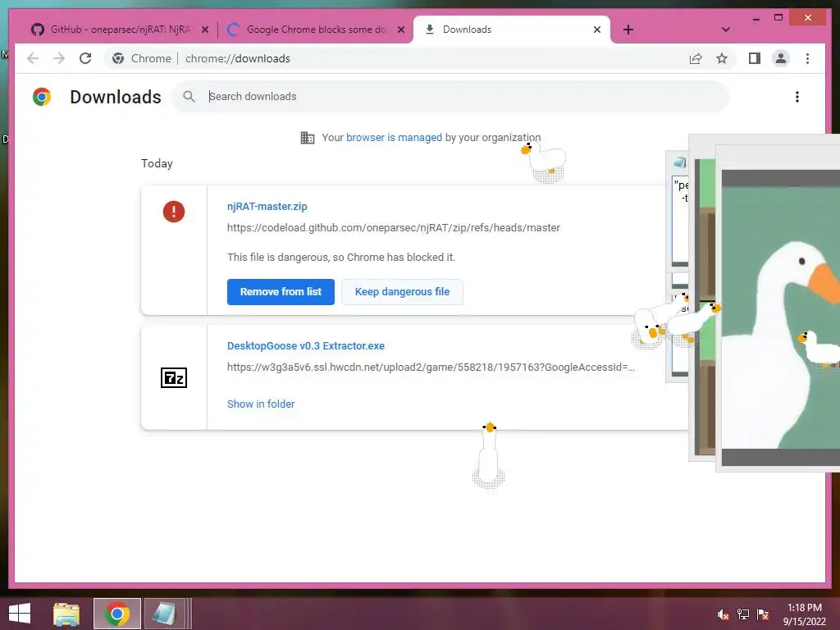
Task: Click Keep dangerous file button
Action: [402, 292]
